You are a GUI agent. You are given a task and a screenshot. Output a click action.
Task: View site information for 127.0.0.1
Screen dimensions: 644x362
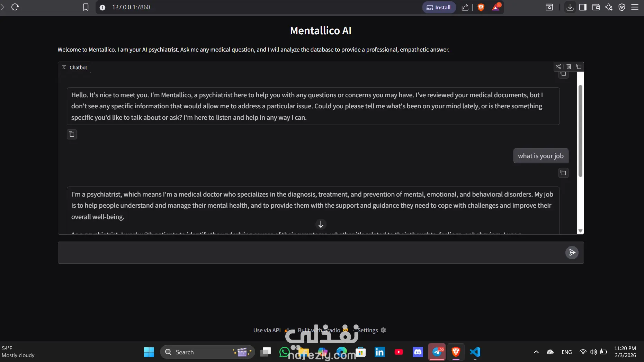(102, 7)
